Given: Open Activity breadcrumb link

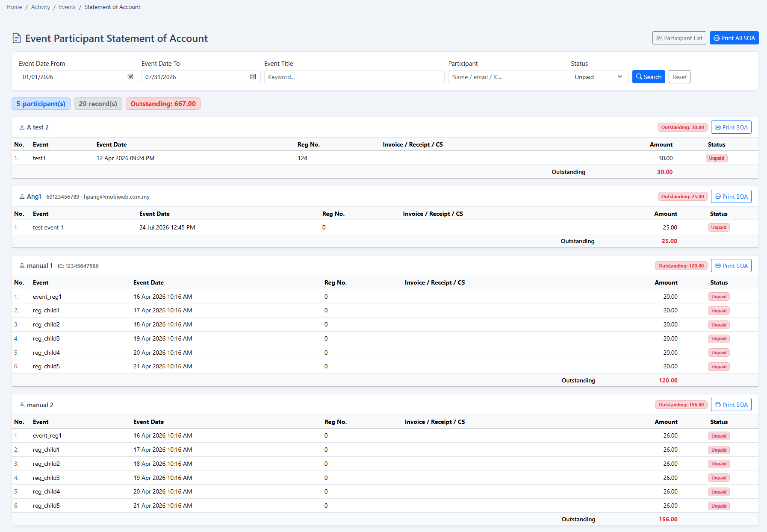Looking at the screenshot, I should click(x=41, y=7).
